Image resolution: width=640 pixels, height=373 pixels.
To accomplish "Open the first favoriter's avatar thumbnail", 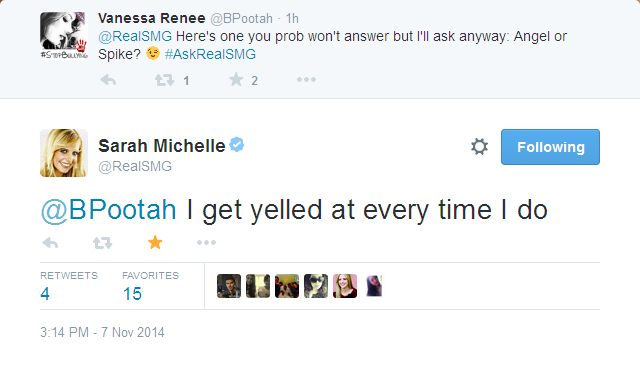I will 229,286.
